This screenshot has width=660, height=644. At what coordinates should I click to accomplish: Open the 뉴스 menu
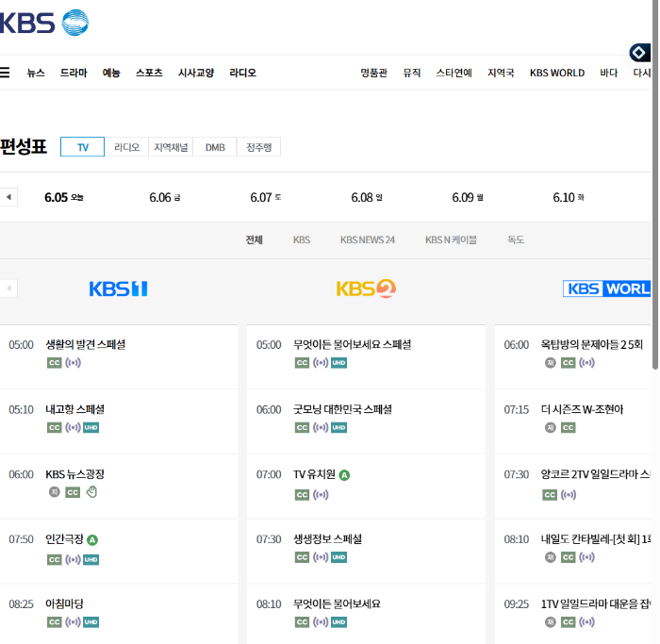36,73
